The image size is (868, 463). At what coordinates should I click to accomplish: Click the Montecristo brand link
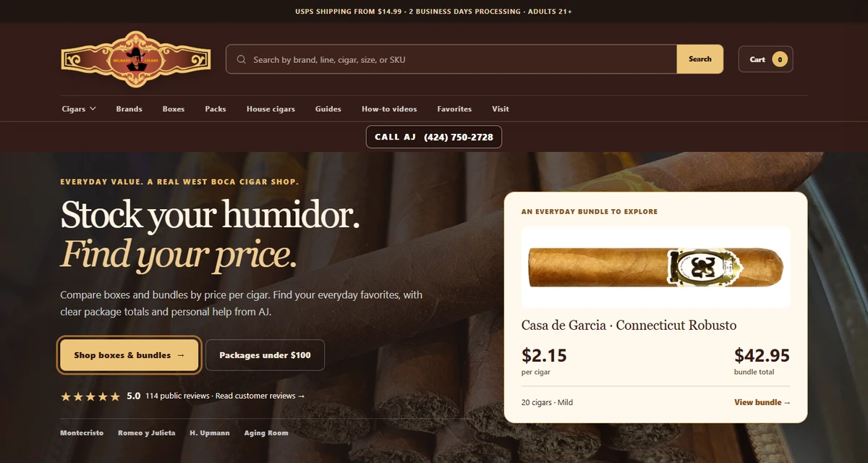pos(82,433)
